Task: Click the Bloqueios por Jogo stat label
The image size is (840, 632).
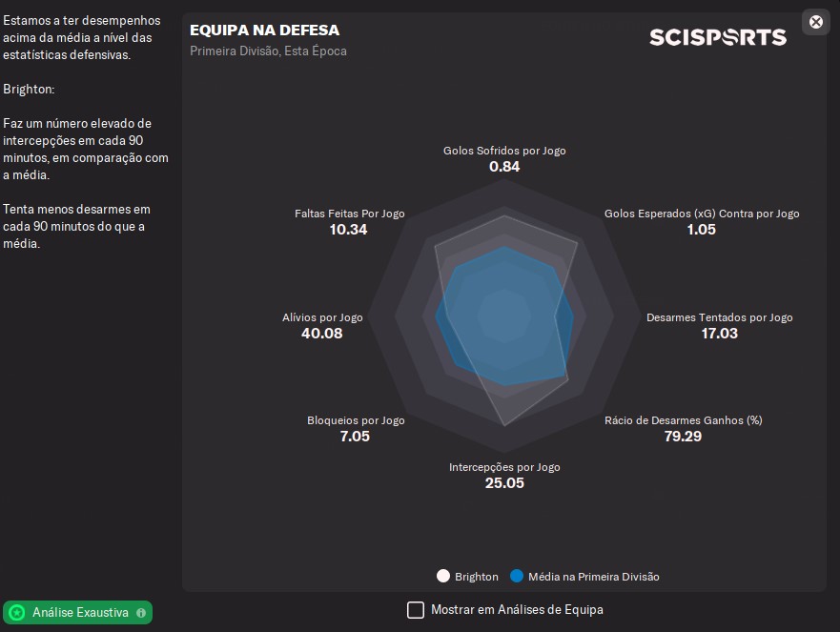Action: 355,420
